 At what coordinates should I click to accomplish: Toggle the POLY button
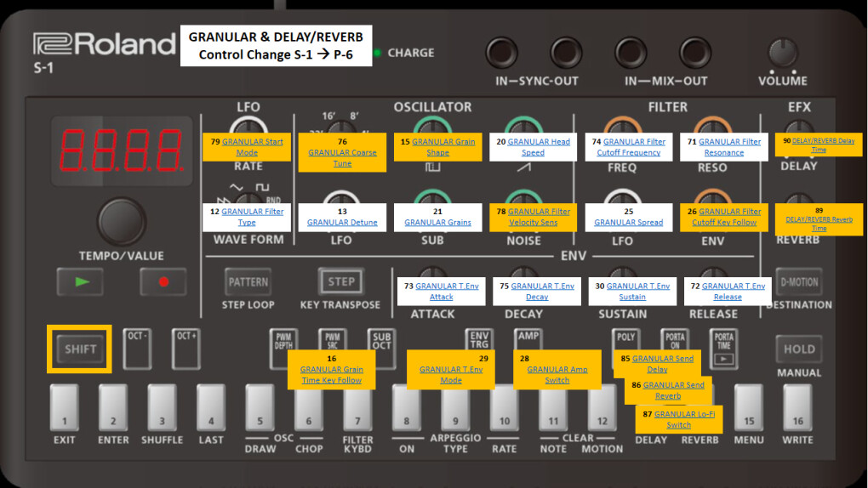(x=625, y=340)
